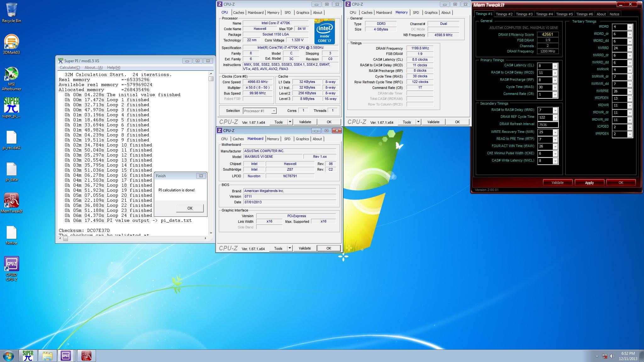644x362 pixels.
Task: Select the super_pi desktop icon
Action: (11, 108)
